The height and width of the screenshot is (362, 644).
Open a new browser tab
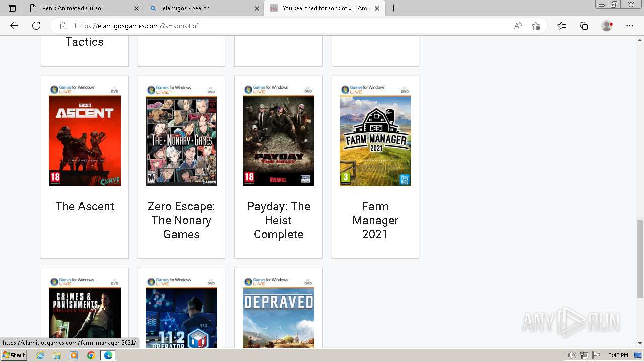pyautogui.click(x=394, y=8)
